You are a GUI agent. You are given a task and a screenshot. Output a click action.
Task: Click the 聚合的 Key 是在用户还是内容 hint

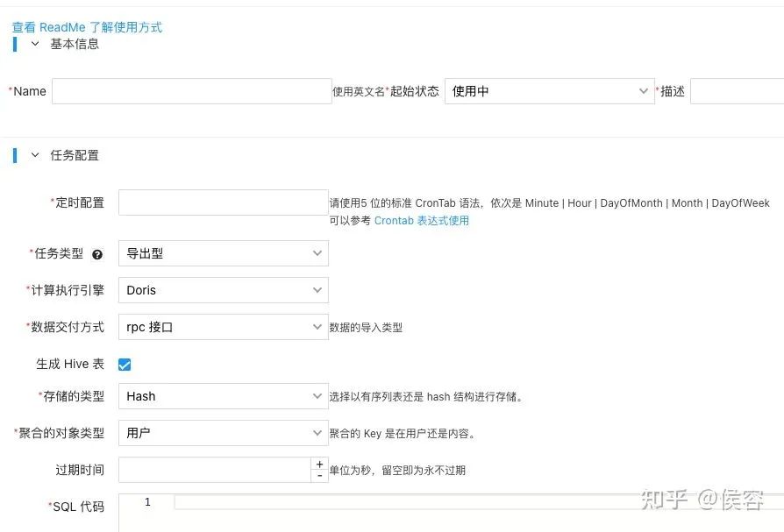point(403,434)
